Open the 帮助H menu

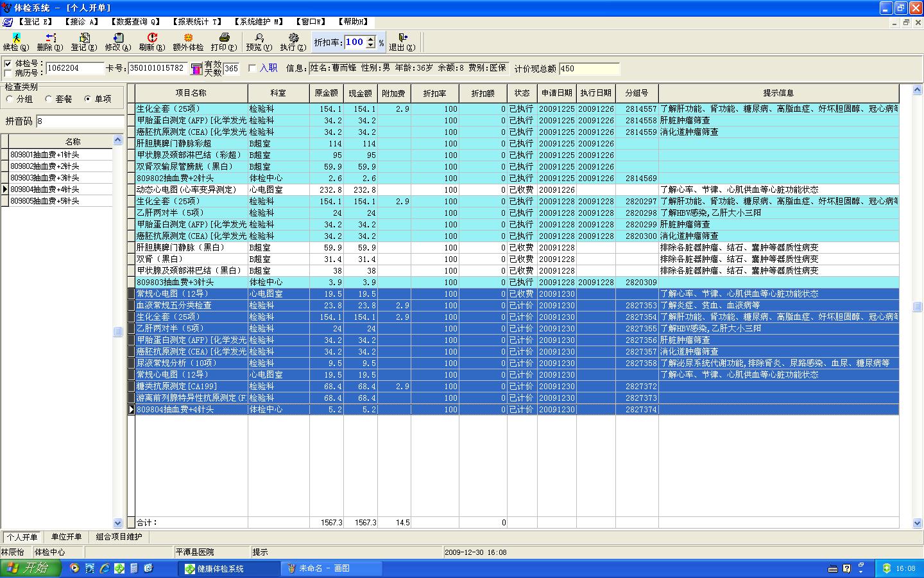(353, 22)
